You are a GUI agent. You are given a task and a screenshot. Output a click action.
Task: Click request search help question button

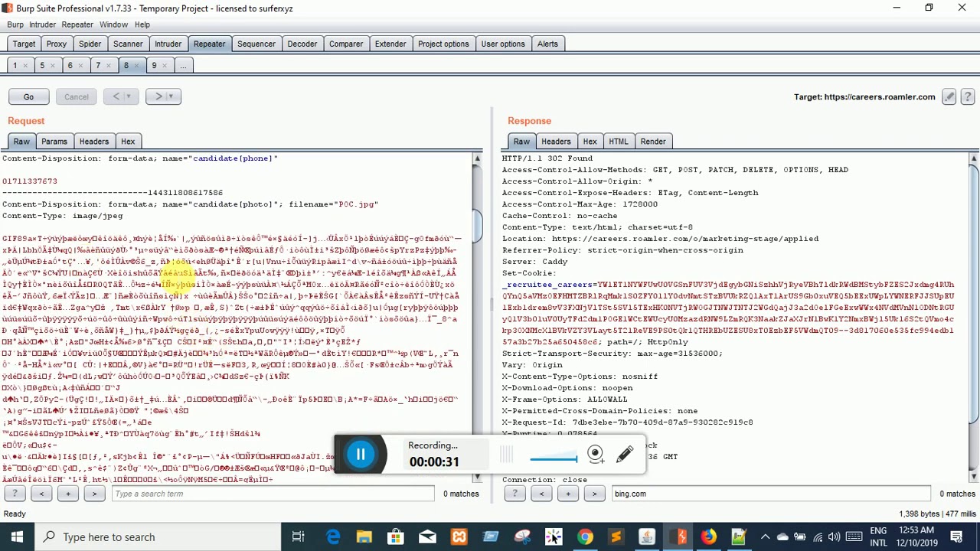tap(15, 494)
